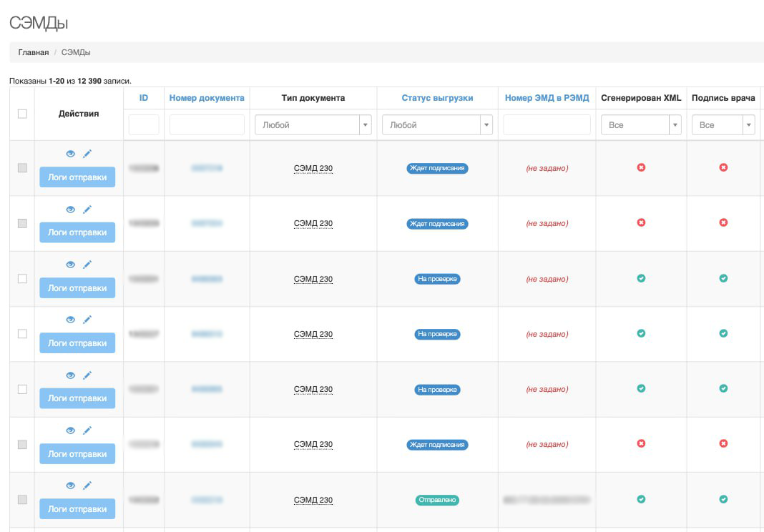Go to Главная in the breadcrumb
The image size is (764, 532).
pyautogui.click(x=34, y=53)
